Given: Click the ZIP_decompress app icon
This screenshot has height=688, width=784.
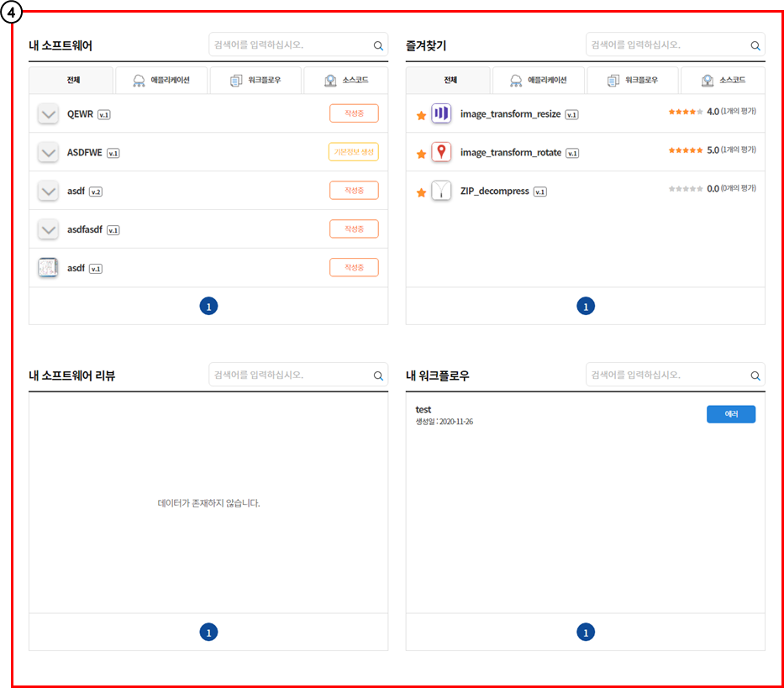Looking at the screenshot, I should [x=442, y=191].
